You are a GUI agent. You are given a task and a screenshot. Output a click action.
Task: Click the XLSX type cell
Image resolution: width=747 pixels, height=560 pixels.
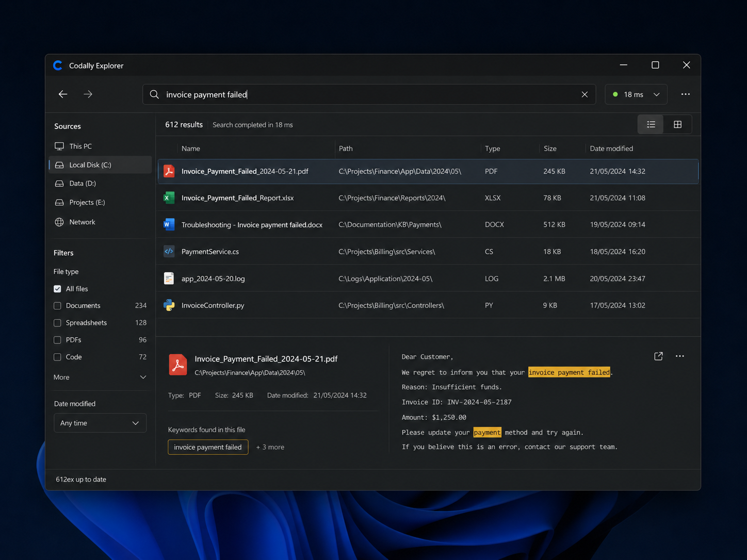pos(493,198)
